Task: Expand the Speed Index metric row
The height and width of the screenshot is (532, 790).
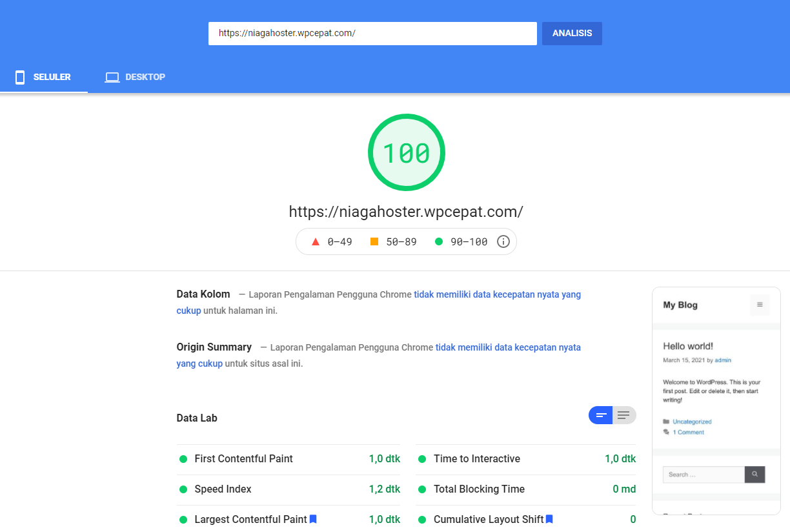Action: 223,489
